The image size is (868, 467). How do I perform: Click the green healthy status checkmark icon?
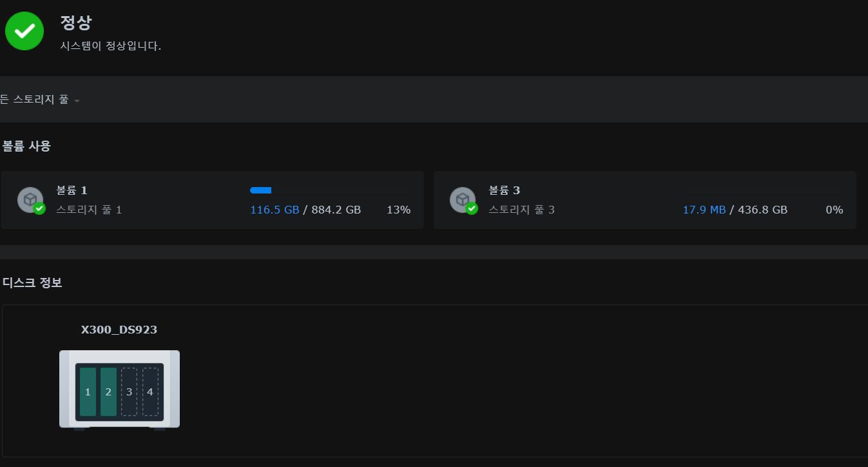click(24, 30)
